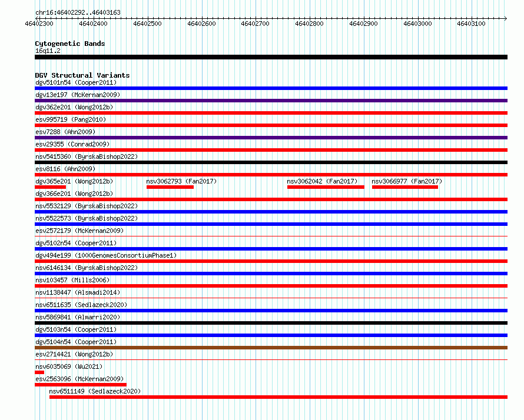Screen dimensions: 524x420
Task: Open the nsv6511149 (Sedlazeck2020) label
Action: (95, 391)
